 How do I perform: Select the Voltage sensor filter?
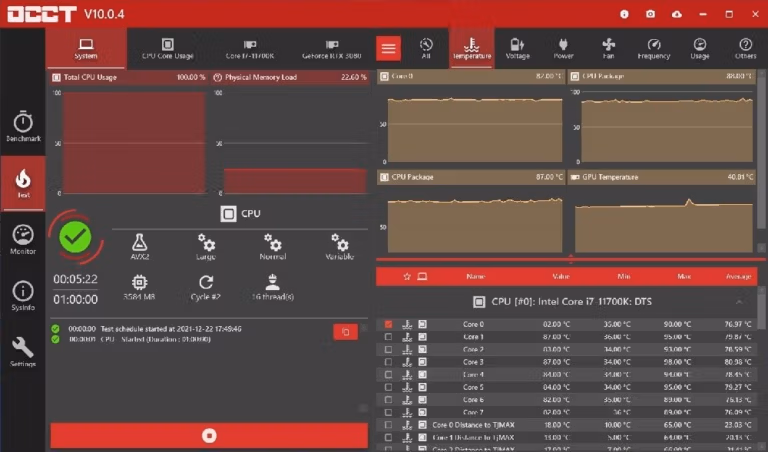(x=518, y=48)
